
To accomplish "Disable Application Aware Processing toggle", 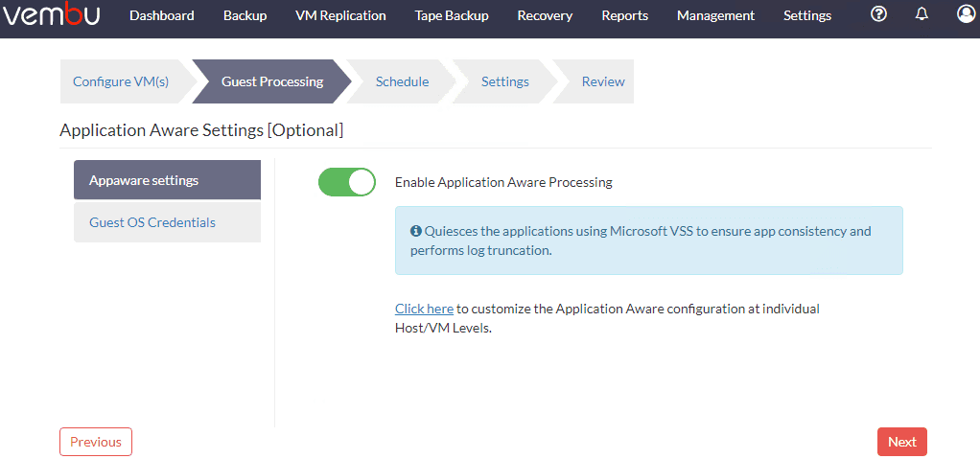I will pyautogui.click(x=347, y=182).
